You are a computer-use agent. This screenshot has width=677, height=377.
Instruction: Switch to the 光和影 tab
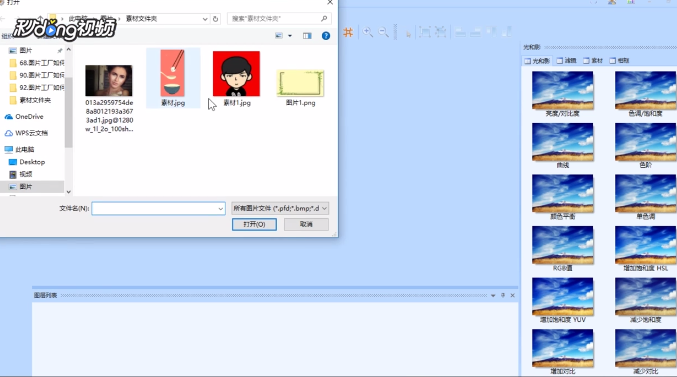537,61
